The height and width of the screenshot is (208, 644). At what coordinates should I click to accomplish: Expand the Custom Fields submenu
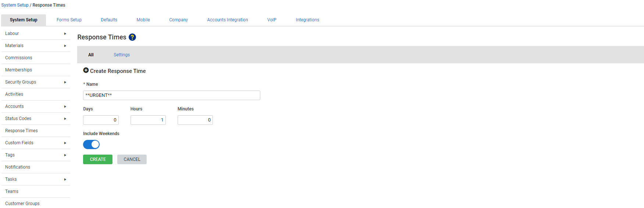65,143
